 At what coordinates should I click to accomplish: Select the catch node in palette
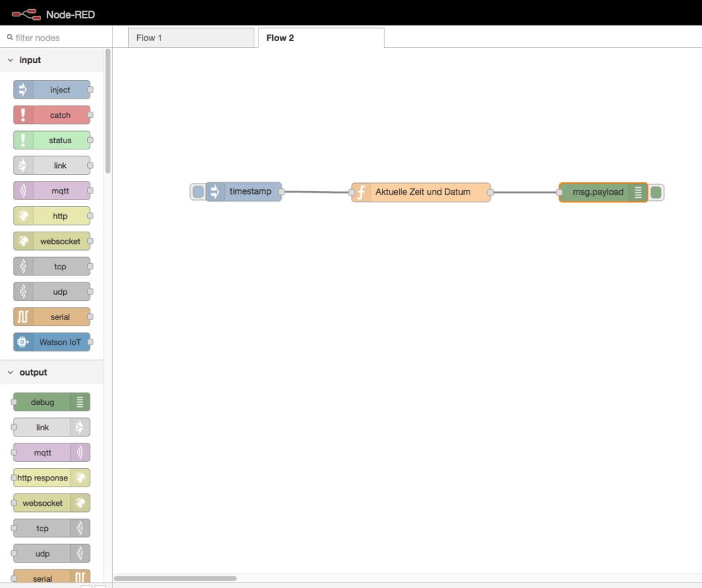click(51, 115)
